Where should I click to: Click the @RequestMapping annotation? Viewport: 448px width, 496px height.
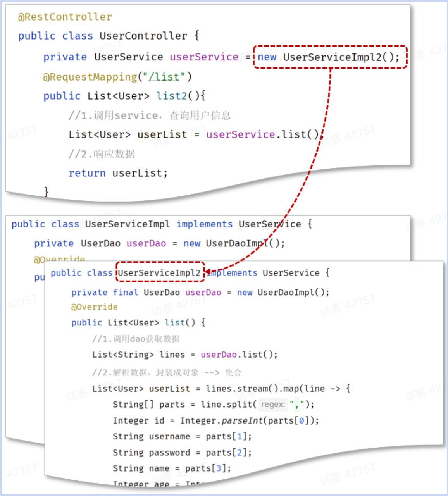pyautogui.click(x=90, y=77)
